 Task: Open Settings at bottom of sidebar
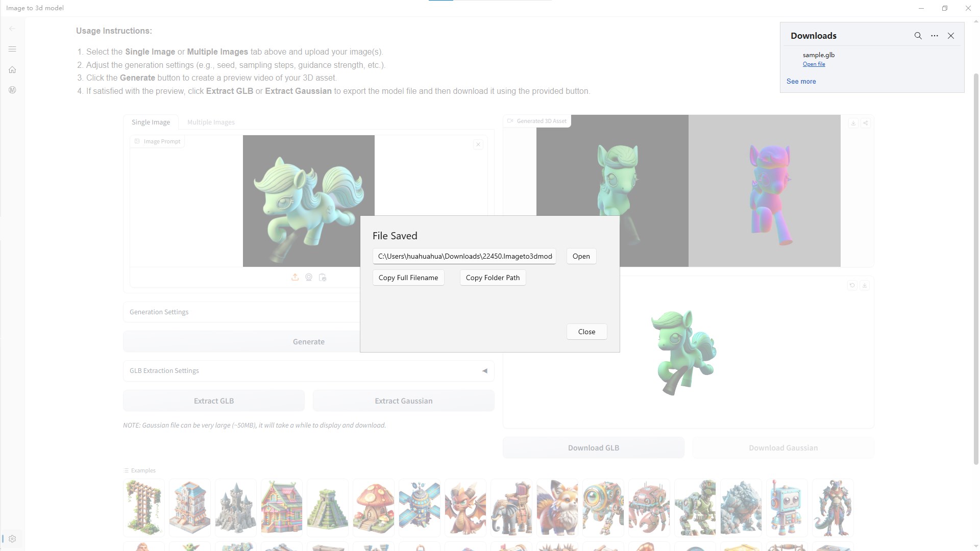pos(12,538)
